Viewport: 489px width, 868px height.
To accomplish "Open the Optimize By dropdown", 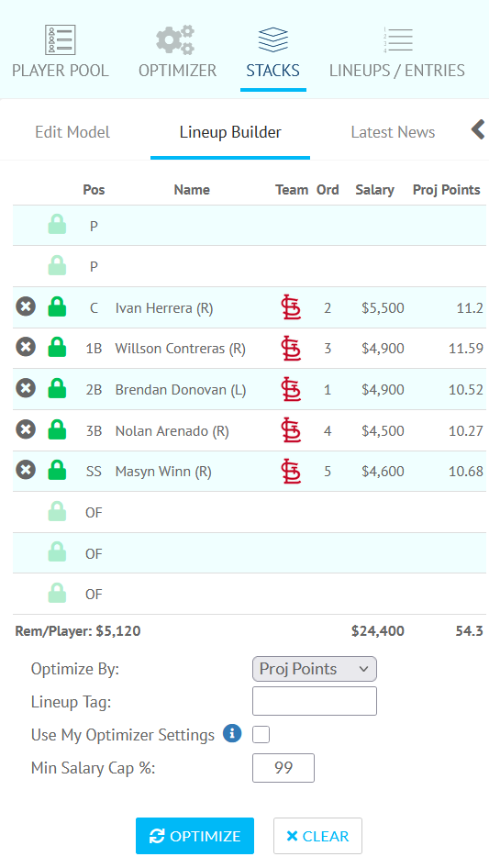I will (x=315, y=669).
